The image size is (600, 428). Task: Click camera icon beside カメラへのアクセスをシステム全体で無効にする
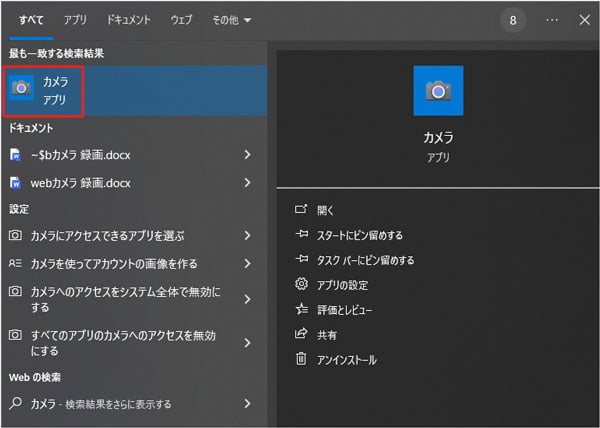point(15,291)
